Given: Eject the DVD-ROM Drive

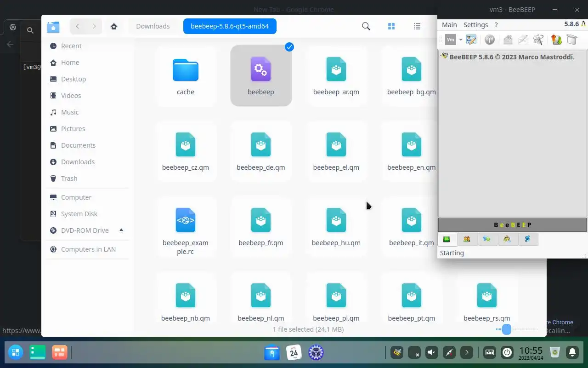Looking at the screenshot, I should tap(121, 230).
